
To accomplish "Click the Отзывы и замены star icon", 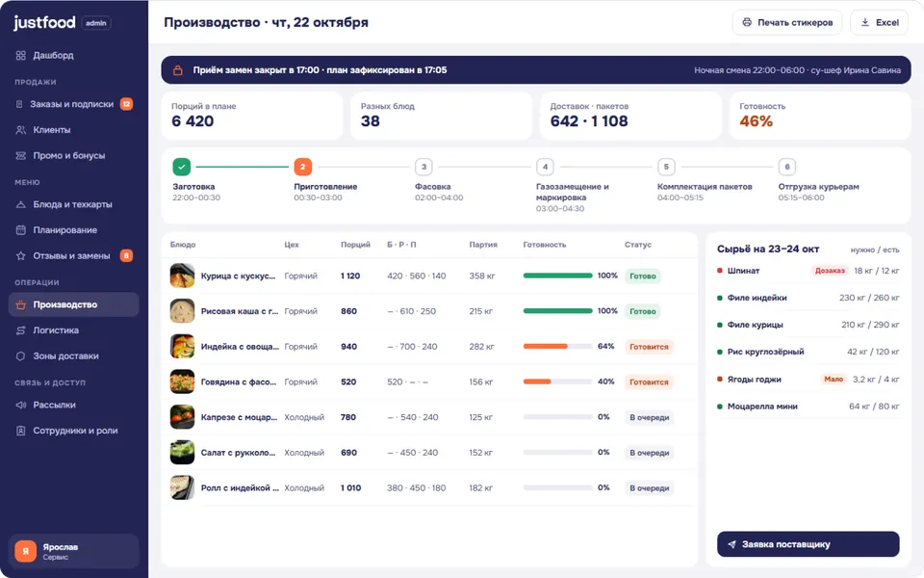I will pyautogui.click(x=20, y=256).
